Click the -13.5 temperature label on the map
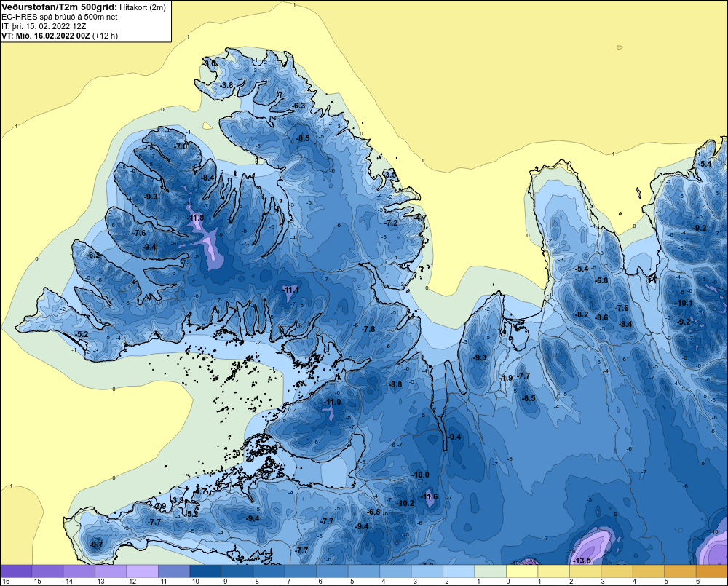The image size is (728, 586). point(582,561)
